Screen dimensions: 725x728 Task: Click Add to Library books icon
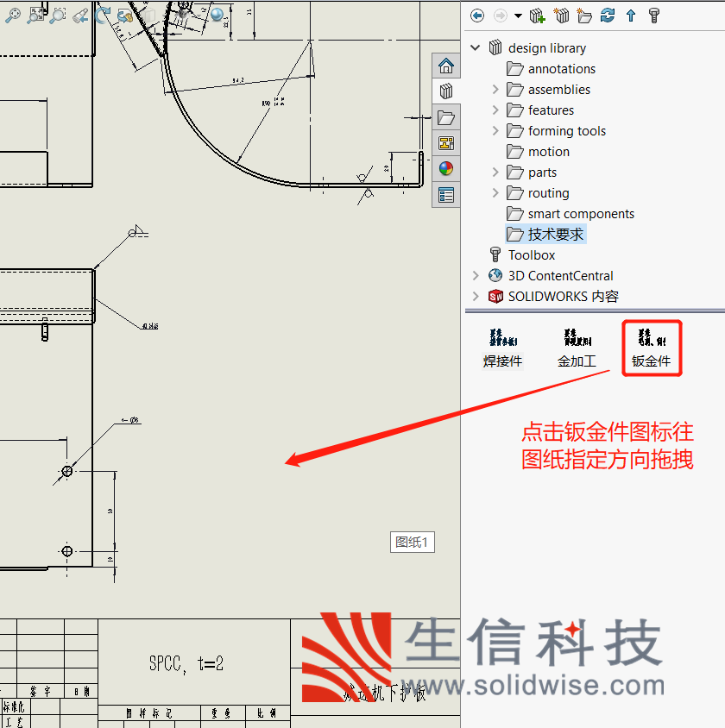tap(538, 16)
